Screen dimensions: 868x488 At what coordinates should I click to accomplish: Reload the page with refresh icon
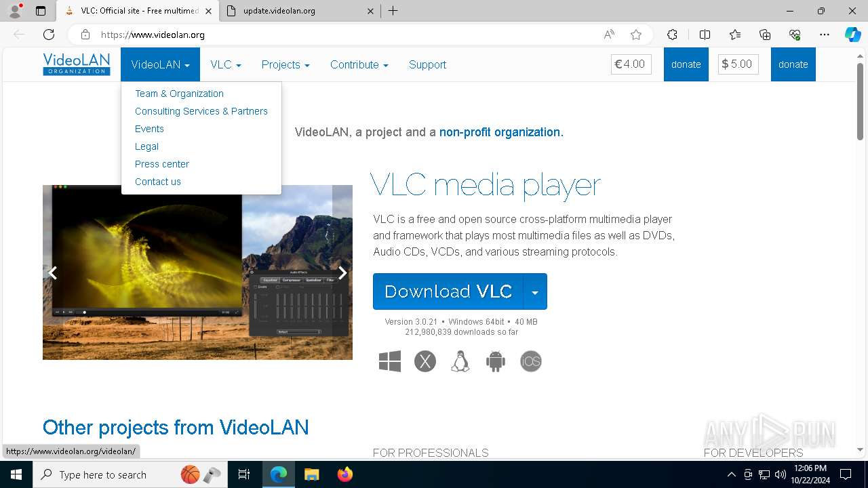49,35
